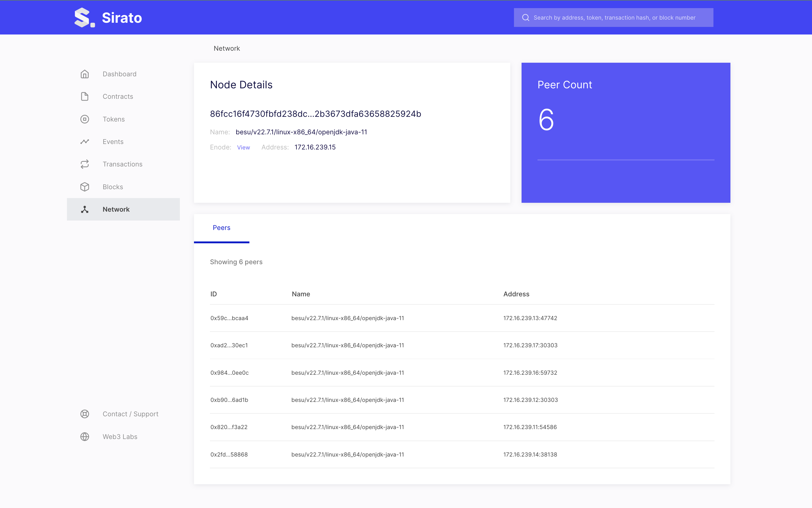The image size is (812, 508).
Task: Click the Network nodes icon
Action: click(84, 209)
